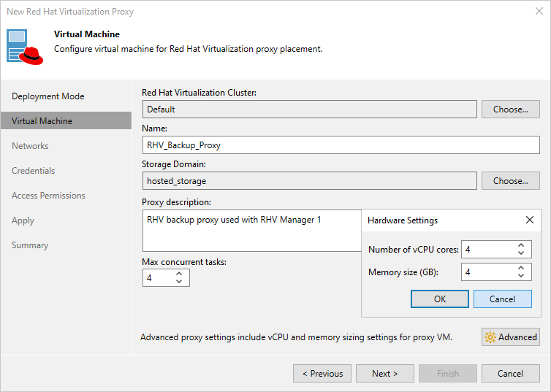Viewport: 551px width, 392px height.
Task: Proceed with the Next button
Action: click(384, 374)
